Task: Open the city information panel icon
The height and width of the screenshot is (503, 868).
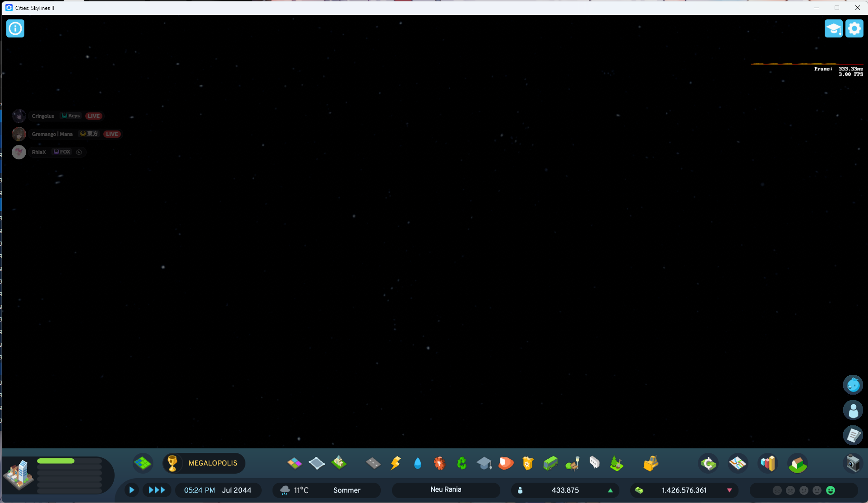Action: (15, 28)
